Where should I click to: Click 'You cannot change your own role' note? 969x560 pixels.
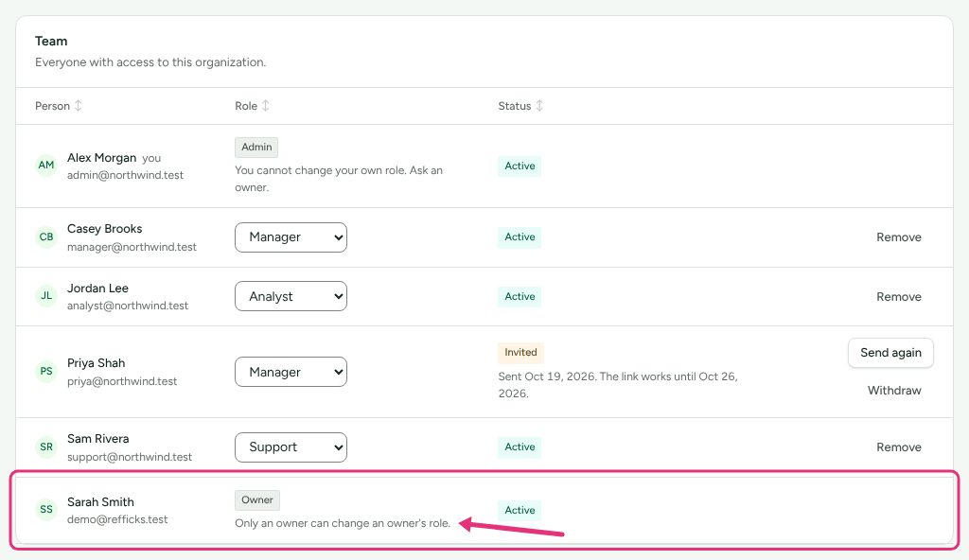[x=339, y=179]
